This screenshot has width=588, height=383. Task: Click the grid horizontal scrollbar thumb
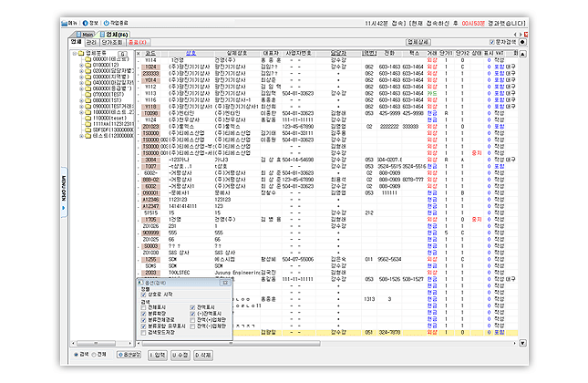point(231,343)
